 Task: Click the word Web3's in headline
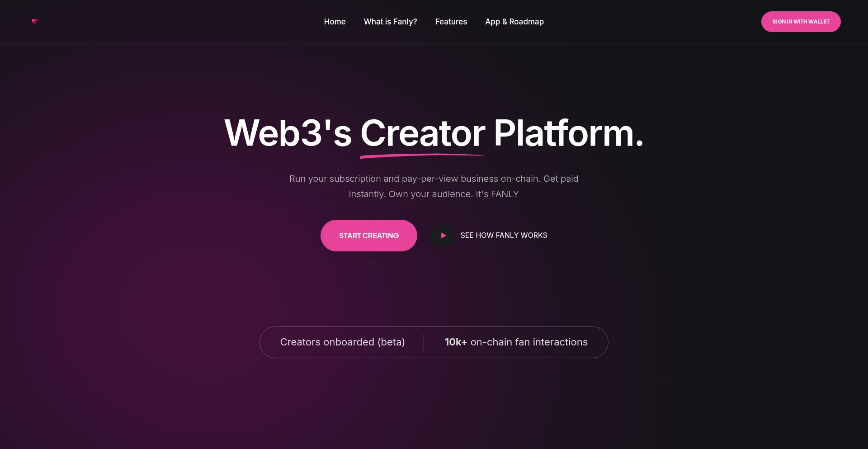click(x=288, y=133)
